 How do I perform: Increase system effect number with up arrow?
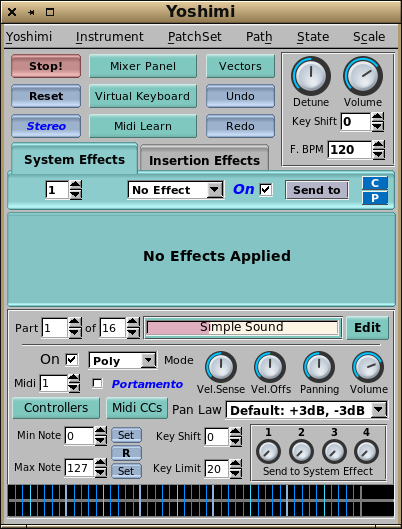(76, 185)
